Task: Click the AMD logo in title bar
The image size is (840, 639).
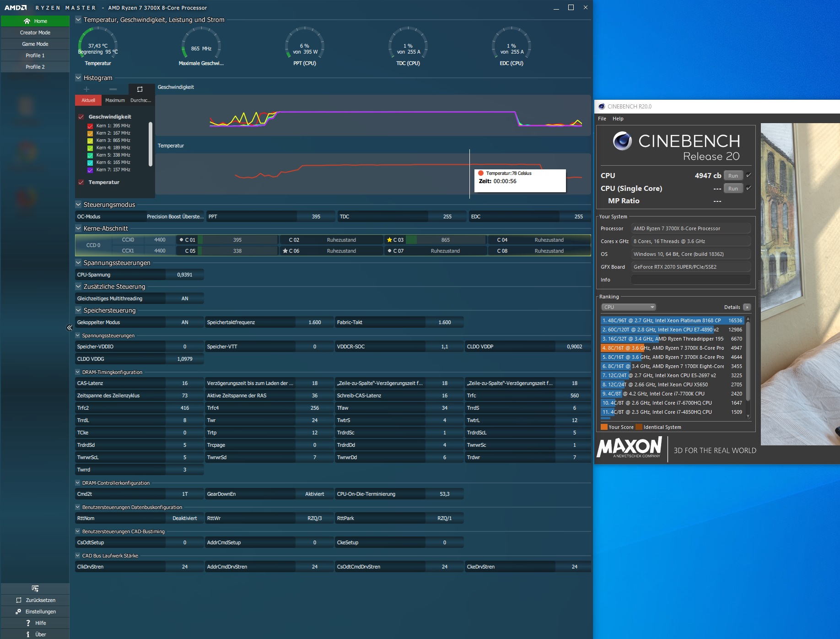Action: pos(16,8)
